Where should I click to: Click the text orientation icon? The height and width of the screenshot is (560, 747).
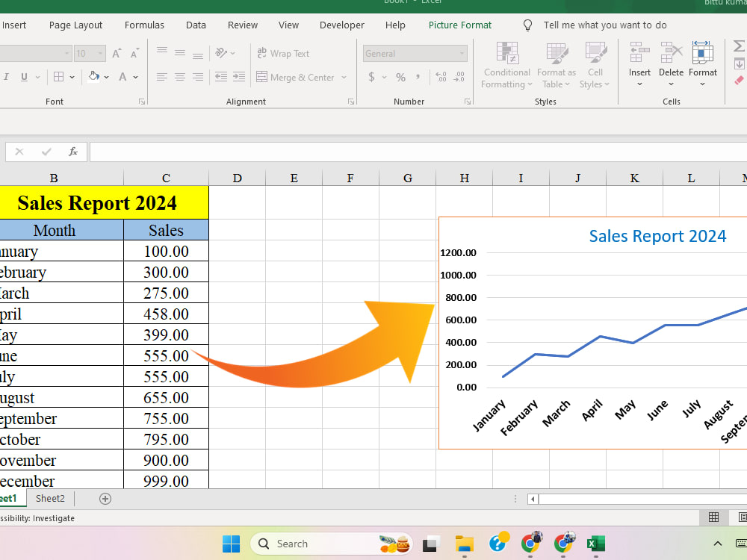222,53
